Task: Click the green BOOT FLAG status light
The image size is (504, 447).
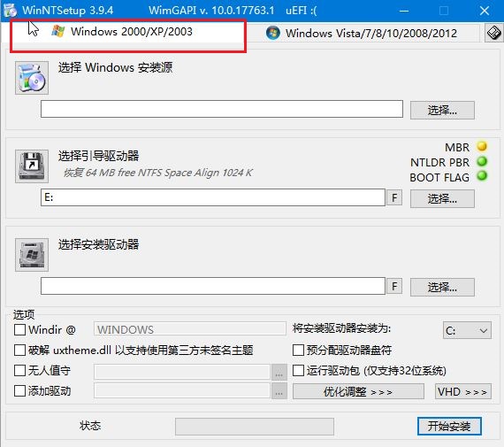Action: 482,176
